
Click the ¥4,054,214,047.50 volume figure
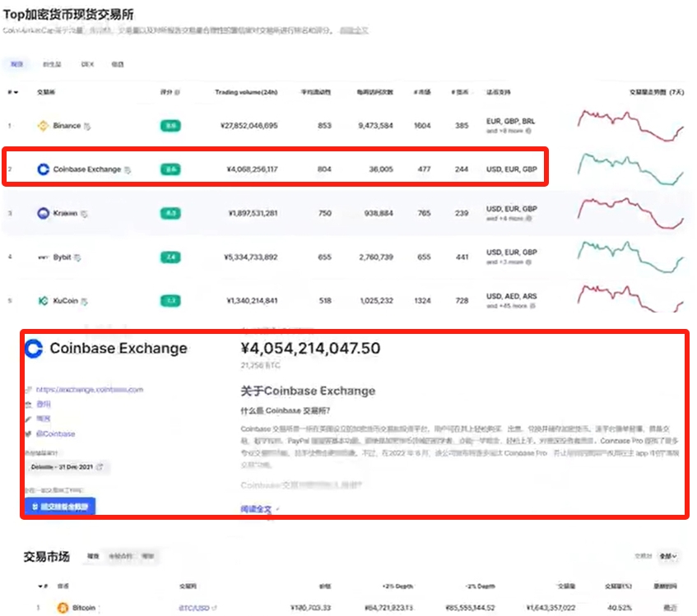pos(311,348)
